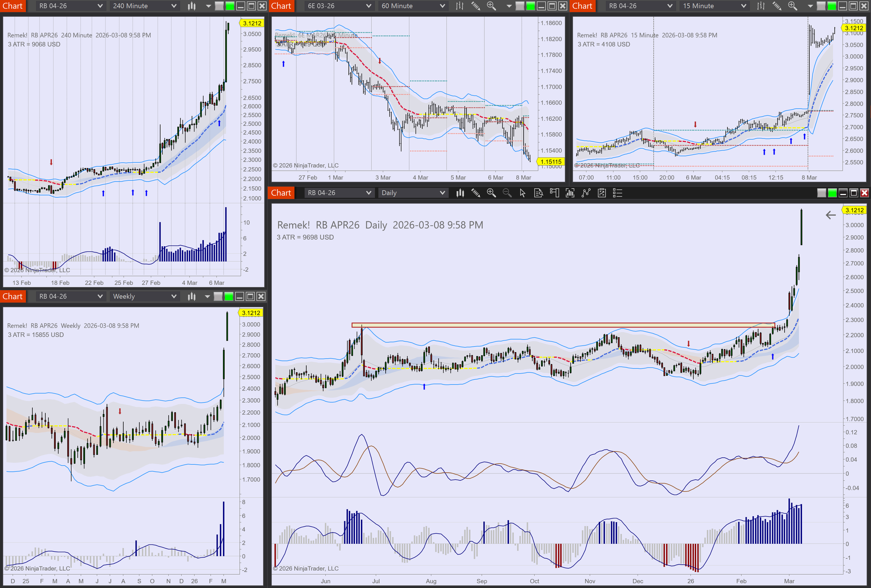The image size is (871, 588).
Task: Select drawing tools pencil in Daily chart
Action: point(476,193)
